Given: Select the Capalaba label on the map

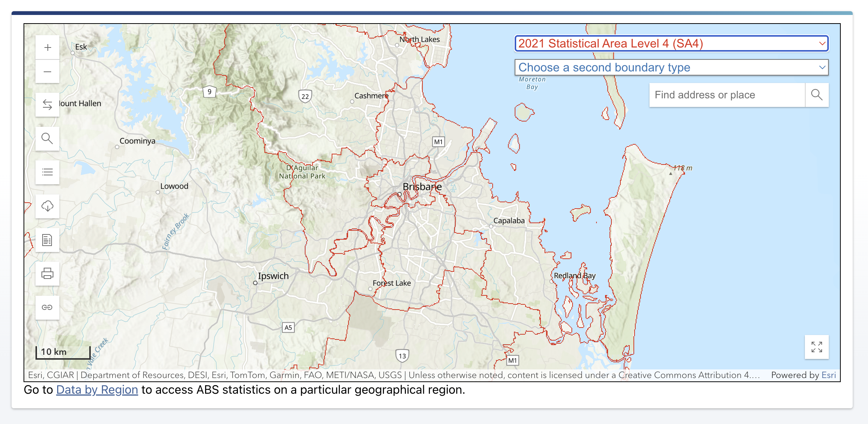Looking at the screenshot, I should [508, 221].
